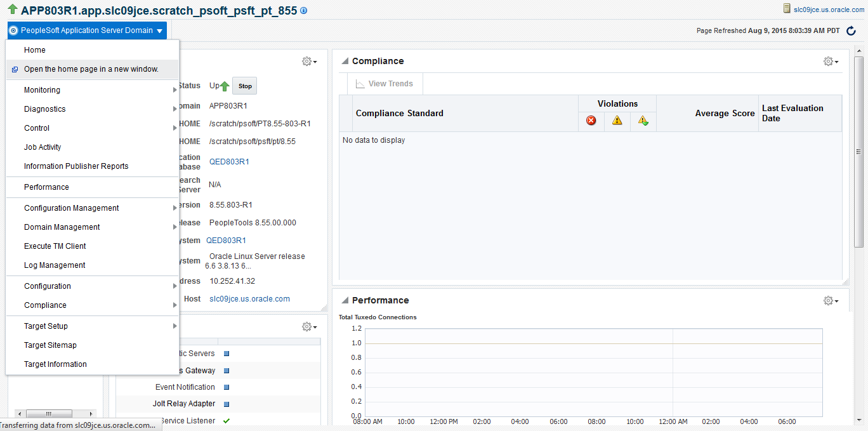Click the Compliance panel resize grip corner
868x431 pixels.
tap(846, 282)
